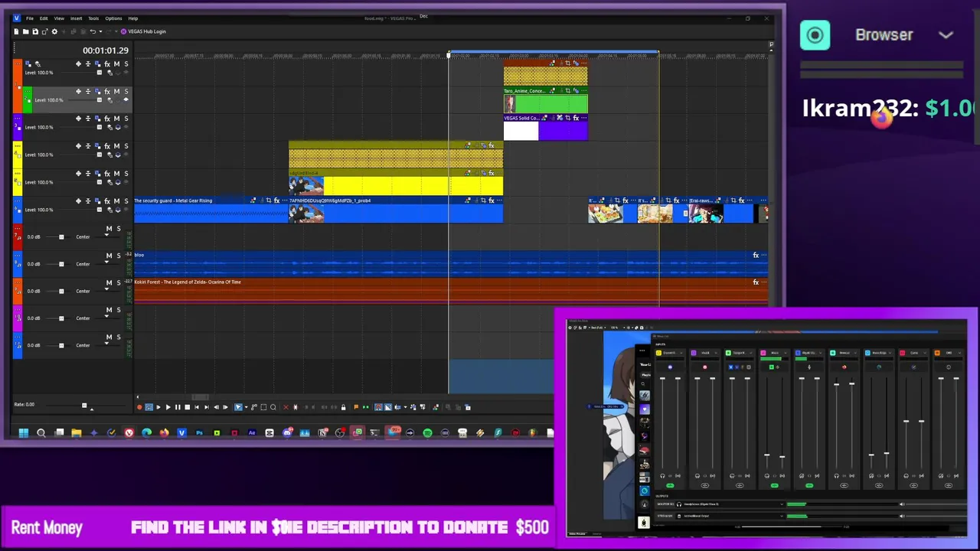Mute the selected video track 2
Viewport: 980px width, 551px height.
point(116,91)
